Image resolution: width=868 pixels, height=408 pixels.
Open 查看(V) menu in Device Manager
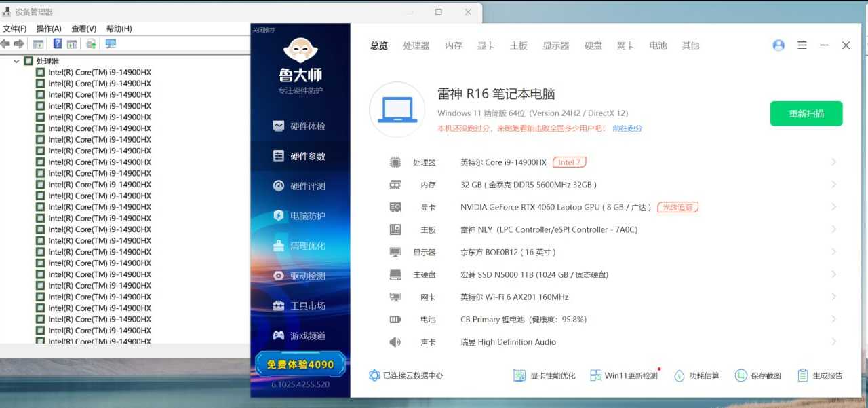coord(84,29)
